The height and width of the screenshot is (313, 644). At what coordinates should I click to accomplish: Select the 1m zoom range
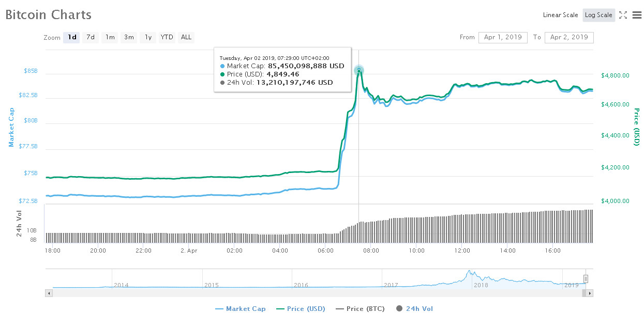point(110,37)
